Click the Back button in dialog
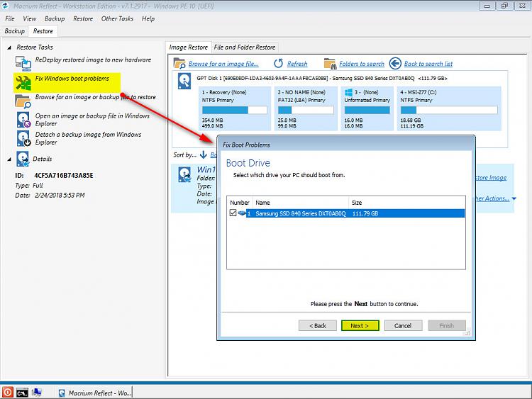The image size is (532, 399). (317, 326)
